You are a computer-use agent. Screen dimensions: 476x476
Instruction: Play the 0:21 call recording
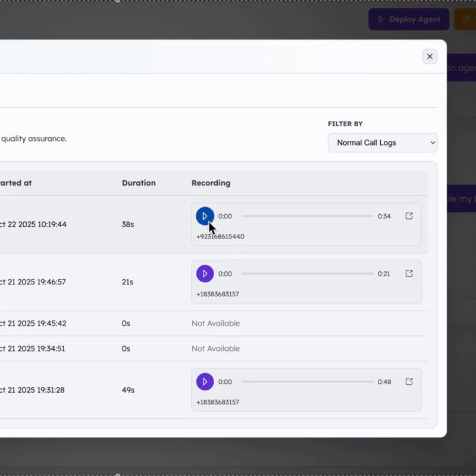(x=205, y=274)
